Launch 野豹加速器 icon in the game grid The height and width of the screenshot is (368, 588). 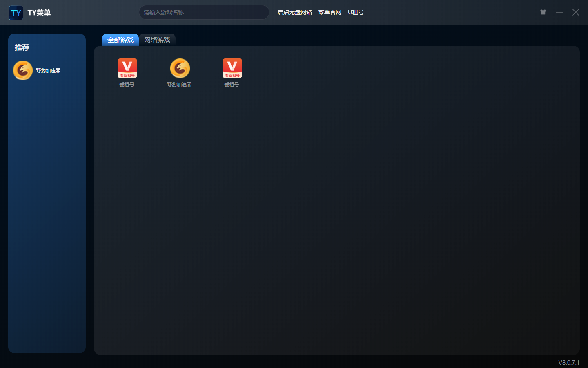pos(180,68)
